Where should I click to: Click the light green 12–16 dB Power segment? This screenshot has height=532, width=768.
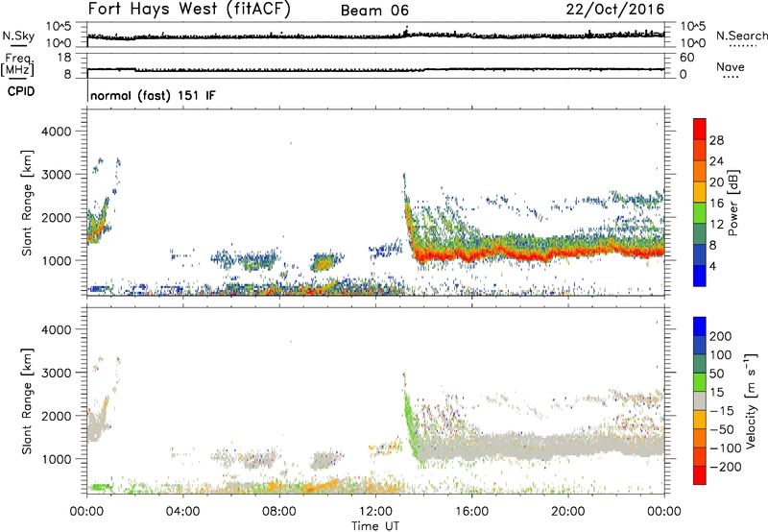700,213
